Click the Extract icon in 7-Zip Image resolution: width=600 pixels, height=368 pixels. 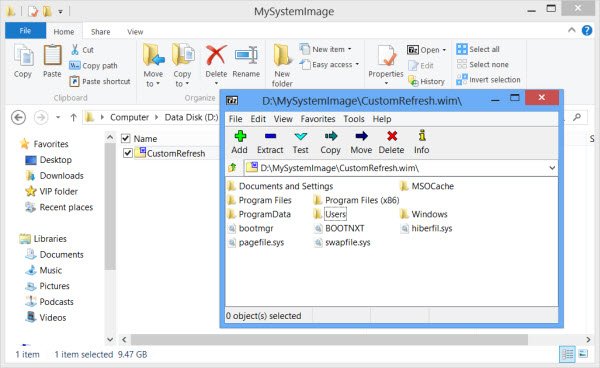click(270, 136)
